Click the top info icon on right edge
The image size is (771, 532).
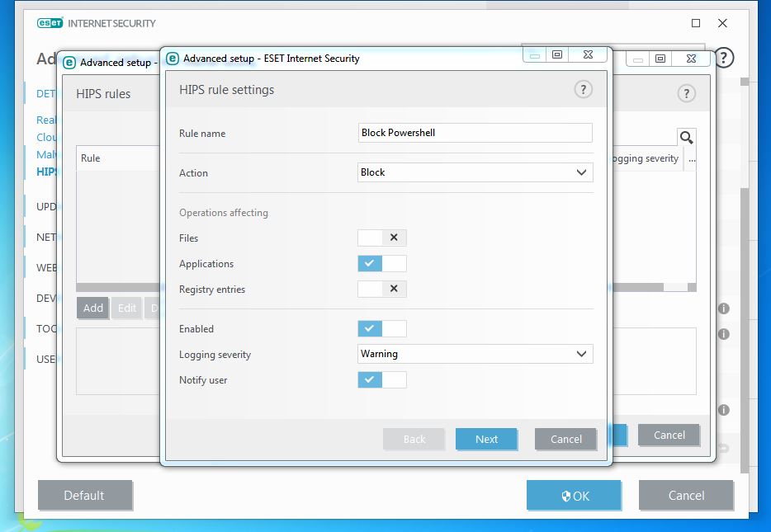tap(723, 308)
